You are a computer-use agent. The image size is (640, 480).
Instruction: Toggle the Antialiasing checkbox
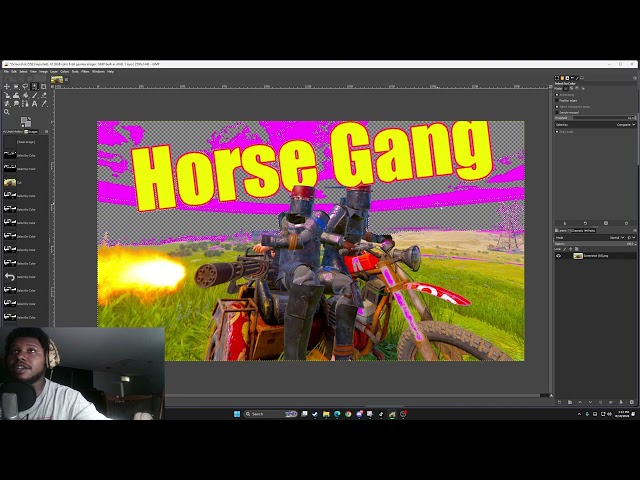(x=557, y=95)
